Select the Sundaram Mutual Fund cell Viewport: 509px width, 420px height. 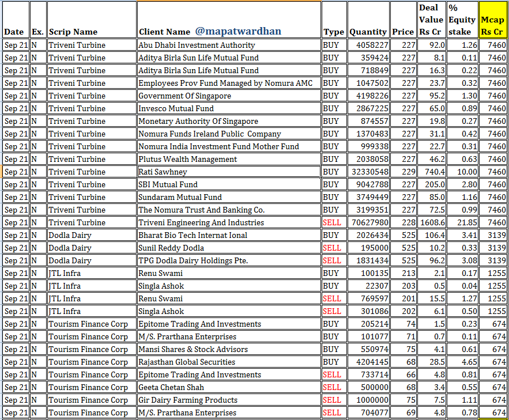pyautogui.click(x=229, y=197)
